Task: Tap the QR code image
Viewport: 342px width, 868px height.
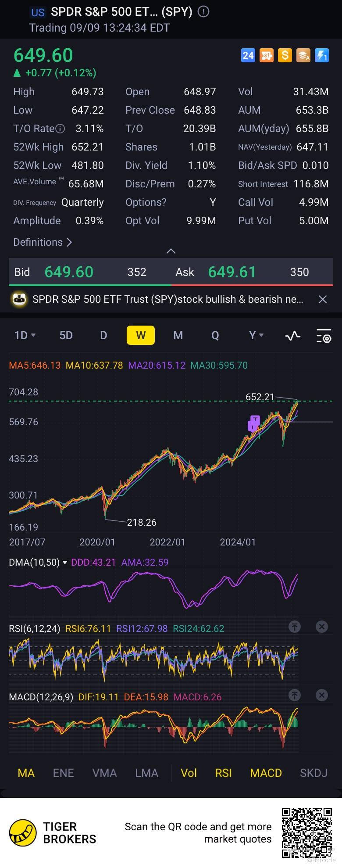Action: pyautogui.click(x=307, y=832)
